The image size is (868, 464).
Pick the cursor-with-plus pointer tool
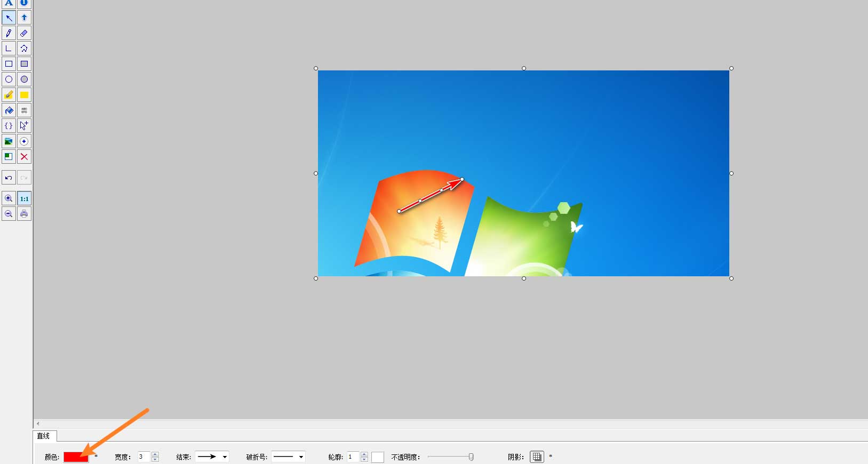pos(24,126)
